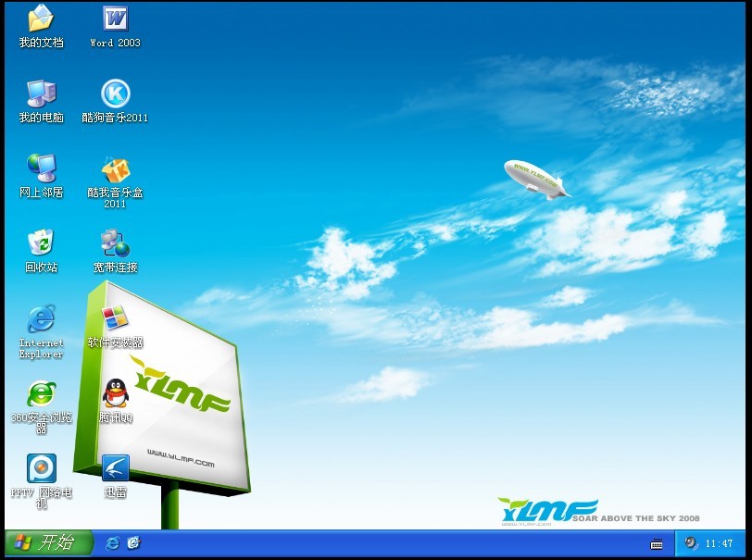Click the system tray volume icon
The width and height of the screenshot is (752, 560).
tap(691, 542)
